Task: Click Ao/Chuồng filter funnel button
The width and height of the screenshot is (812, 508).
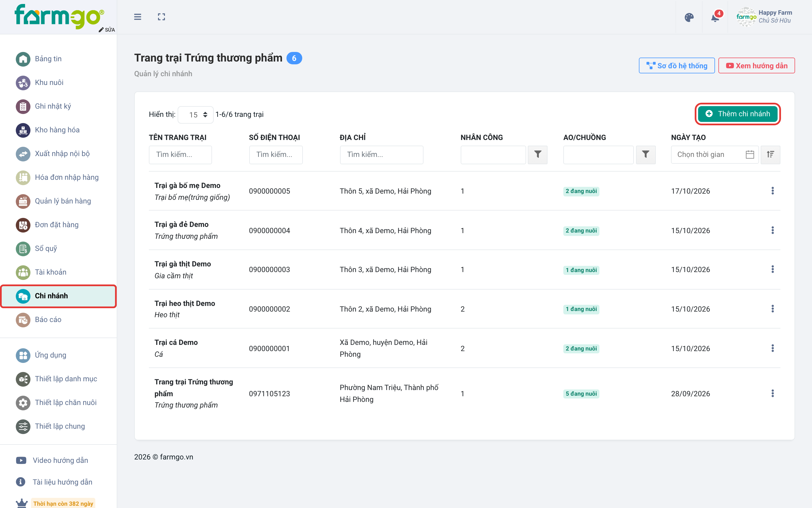Action: 646,155
